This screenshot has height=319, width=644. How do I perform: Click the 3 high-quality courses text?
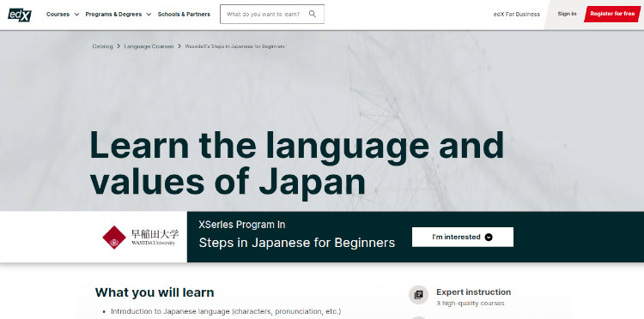point(471,304)
